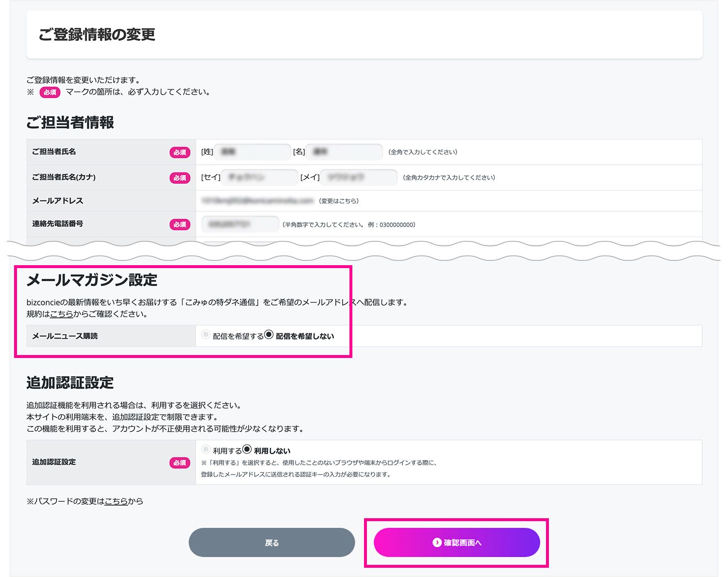The image size is (728, 577).
Task: Focus the [姓] last name field
Action: 252,152
